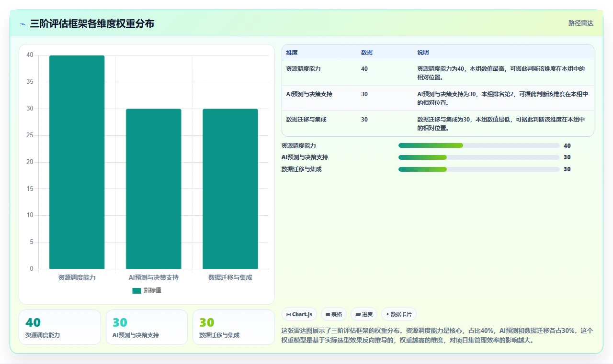
Task: Click the title 三阶评估框架各维度权重分布
Action: click(x=92, y=23)
